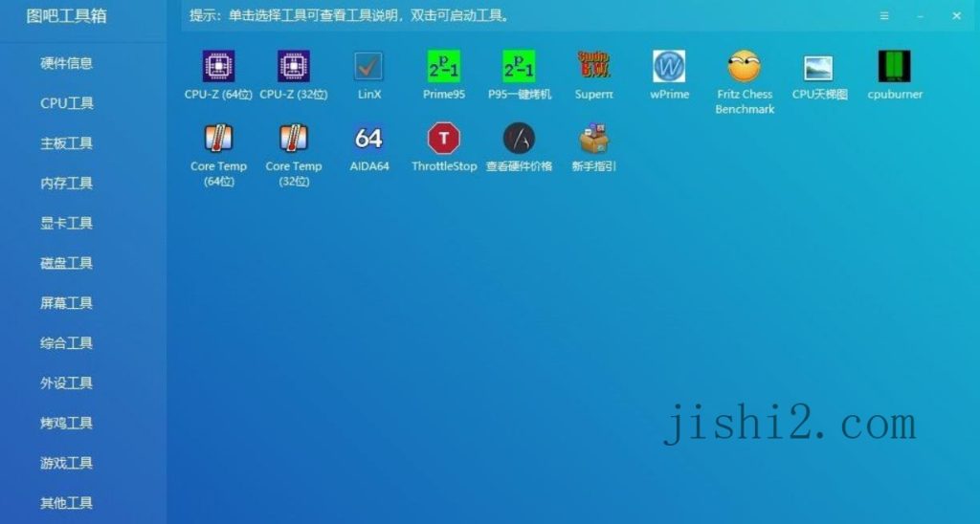Select the CPU-Z (32位) tool icon
Screen dimensions: 980x524
tap(294, 66)
